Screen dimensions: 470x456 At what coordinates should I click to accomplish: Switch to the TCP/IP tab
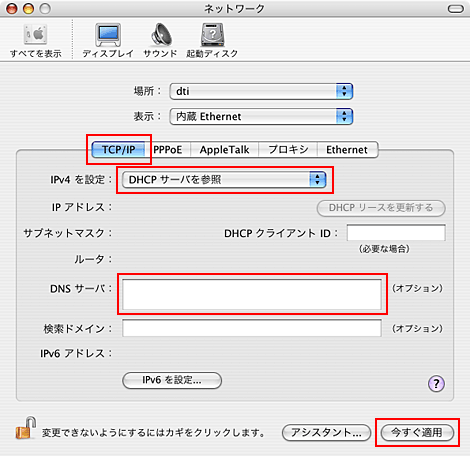(x=118, y=150)
